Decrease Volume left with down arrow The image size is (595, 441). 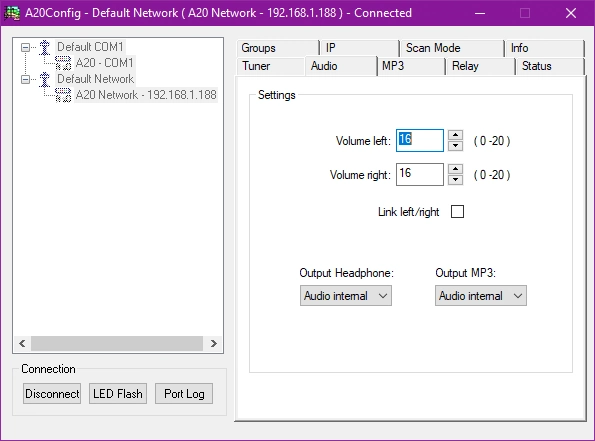(x=455, y=146)
